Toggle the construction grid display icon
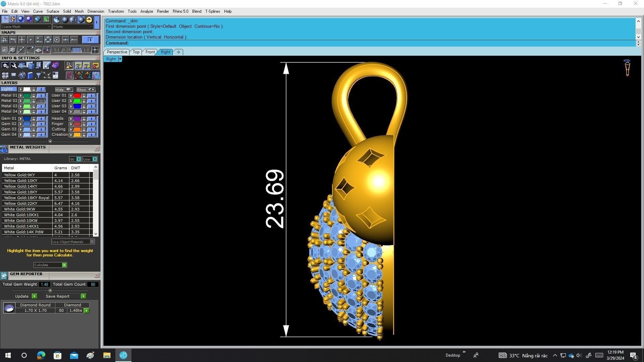 tap(5, 19)
